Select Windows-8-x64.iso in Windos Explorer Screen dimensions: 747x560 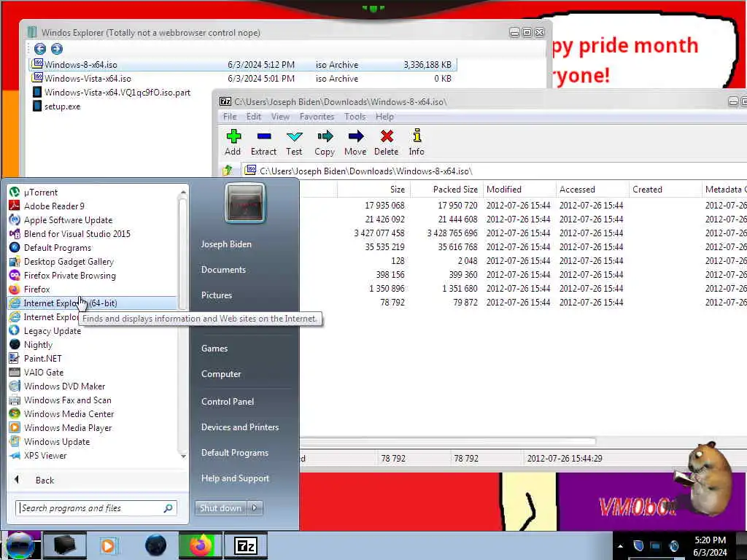coord(242,65)
